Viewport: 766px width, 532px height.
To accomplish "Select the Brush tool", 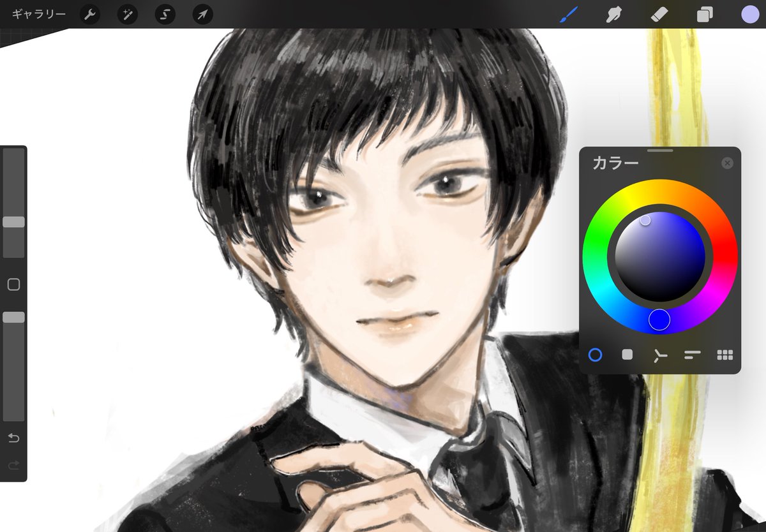I will [x=567, y=14].
